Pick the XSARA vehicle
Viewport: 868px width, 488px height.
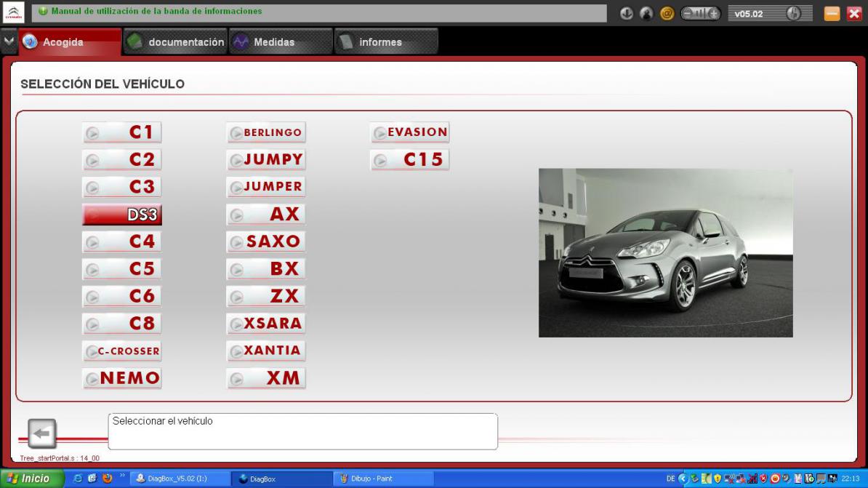click(x=266, y=324)
